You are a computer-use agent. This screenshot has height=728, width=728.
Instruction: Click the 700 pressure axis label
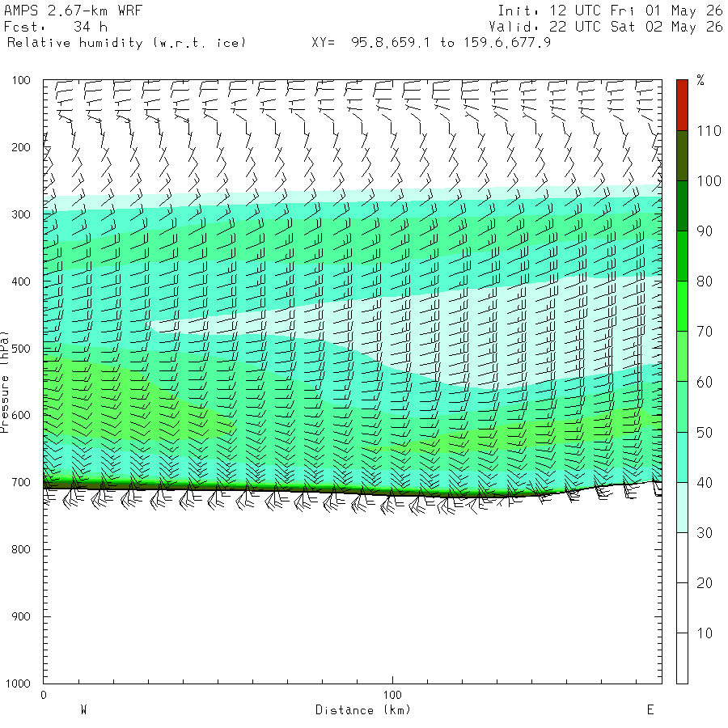[21, 482]
